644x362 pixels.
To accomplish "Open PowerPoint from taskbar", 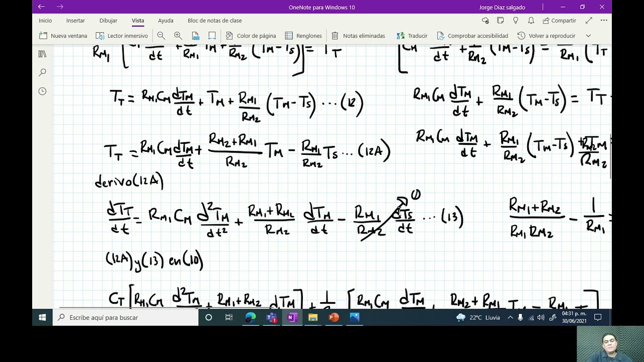I will click(x=334, y=317).
